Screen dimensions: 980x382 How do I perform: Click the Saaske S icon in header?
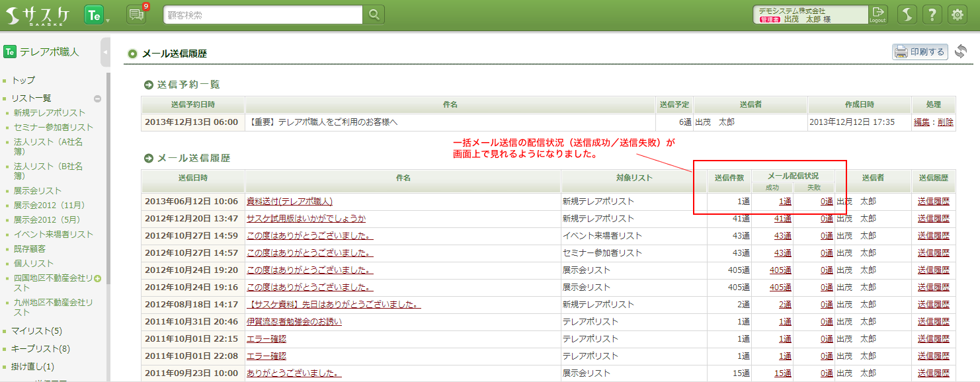907,15
